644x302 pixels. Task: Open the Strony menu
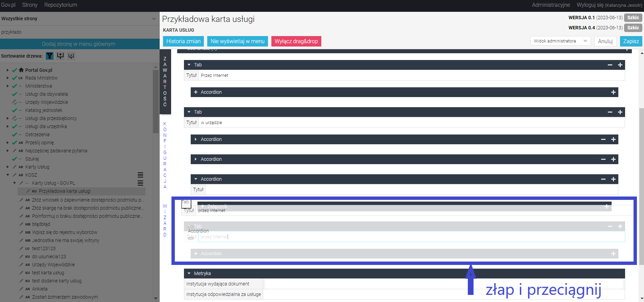click(30, 5)
